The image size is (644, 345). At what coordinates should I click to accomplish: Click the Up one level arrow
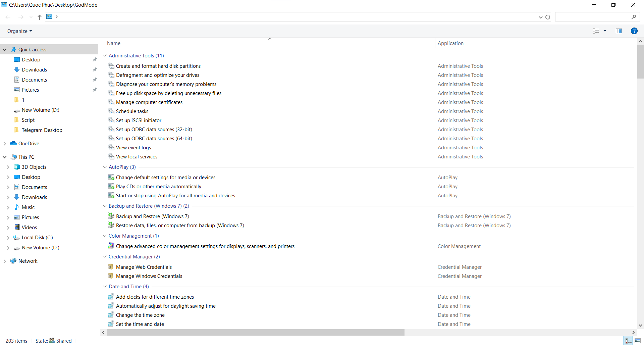pyautogui.click(x=40, y=17)
